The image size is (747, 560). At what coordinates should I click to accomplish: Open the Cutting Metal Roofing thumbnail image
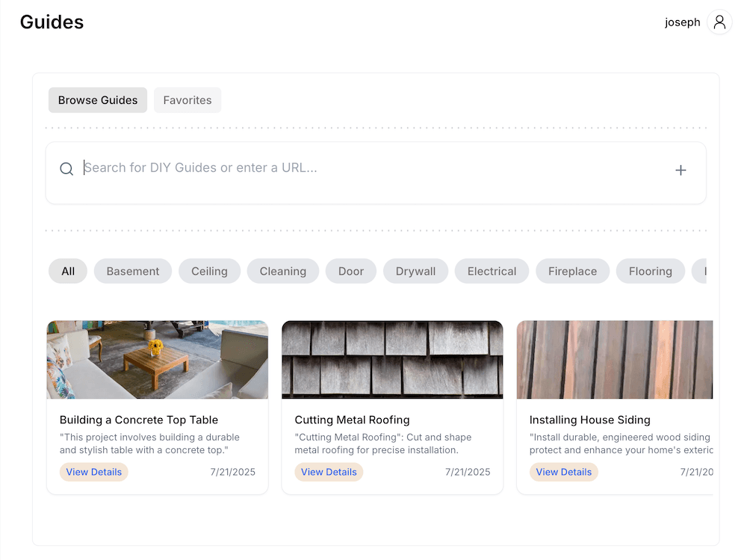pyautogui.click(x=392, y=360)
